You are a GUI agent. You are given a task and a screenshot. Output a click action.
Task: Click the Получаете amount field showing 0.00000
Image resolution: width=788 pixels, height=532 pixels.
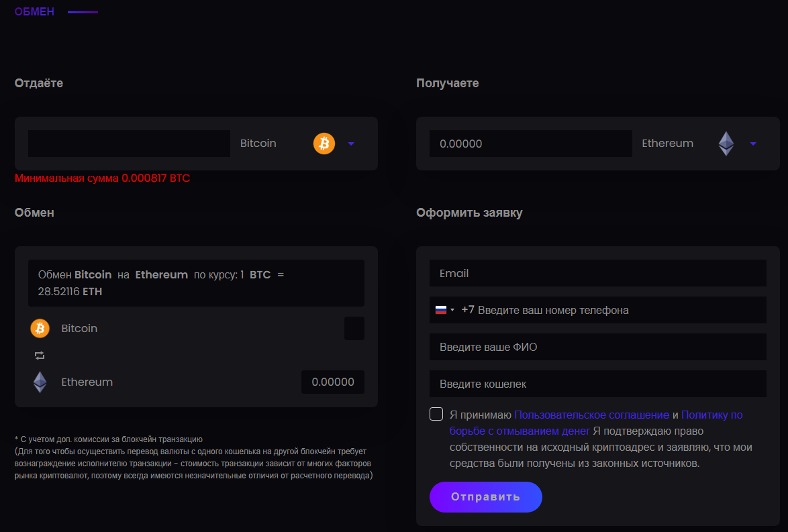tap(530, 144)
